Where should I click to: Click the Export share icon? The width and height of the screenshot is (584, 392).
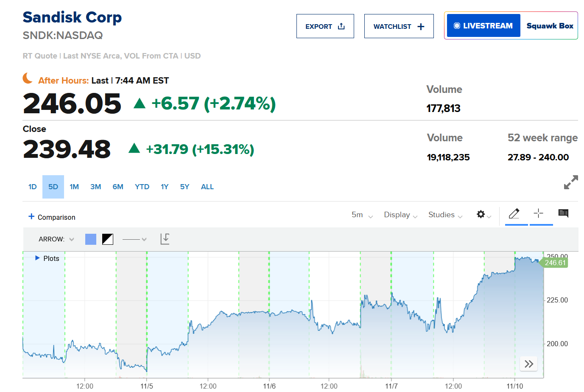pyautogui.click(x=341, y=26)
